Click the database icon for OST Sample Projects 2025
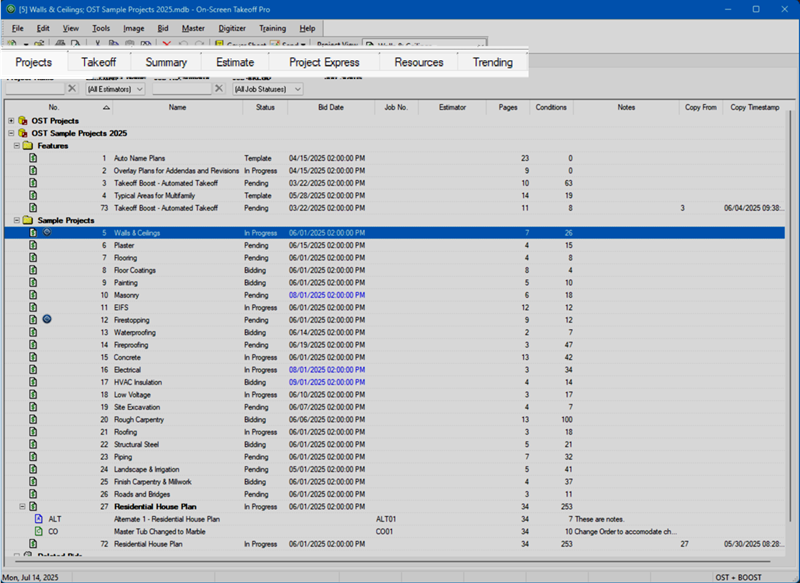This screenshot has width=800, height=583. 23,133
